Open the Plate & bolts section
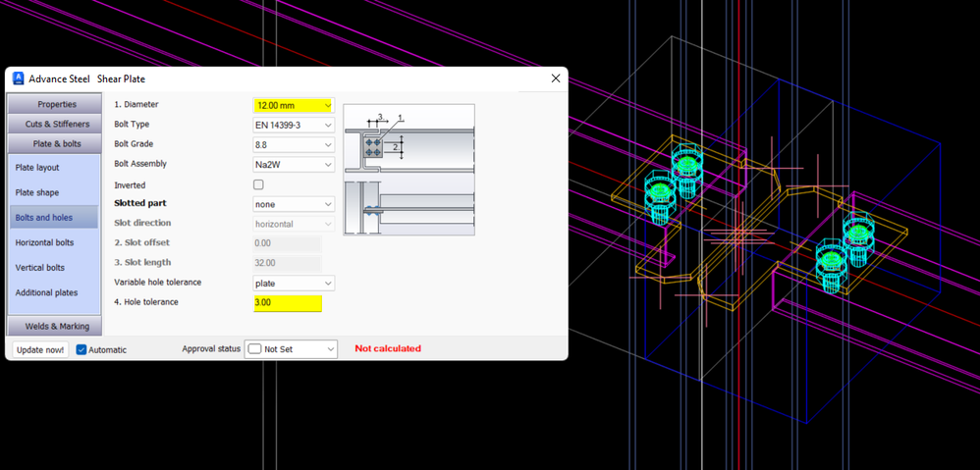Viewport: 980px width, 470px height. pos(56,143)
